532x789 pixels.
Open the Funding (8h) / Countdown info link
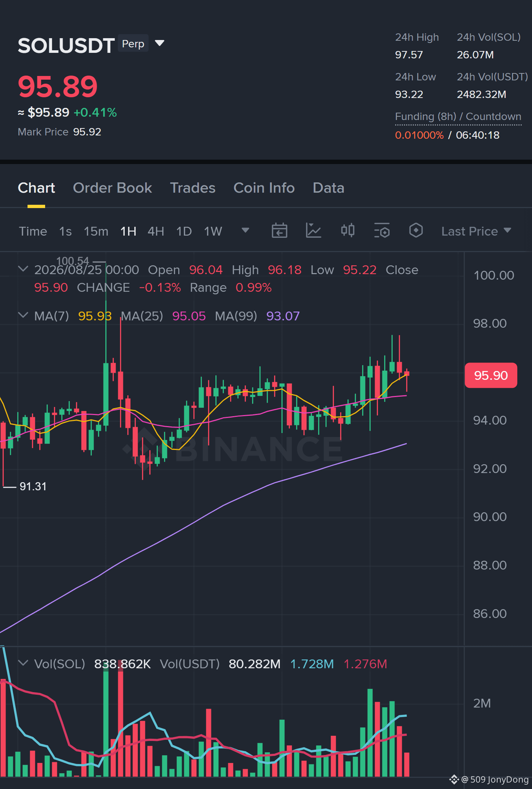pos(458,116)
